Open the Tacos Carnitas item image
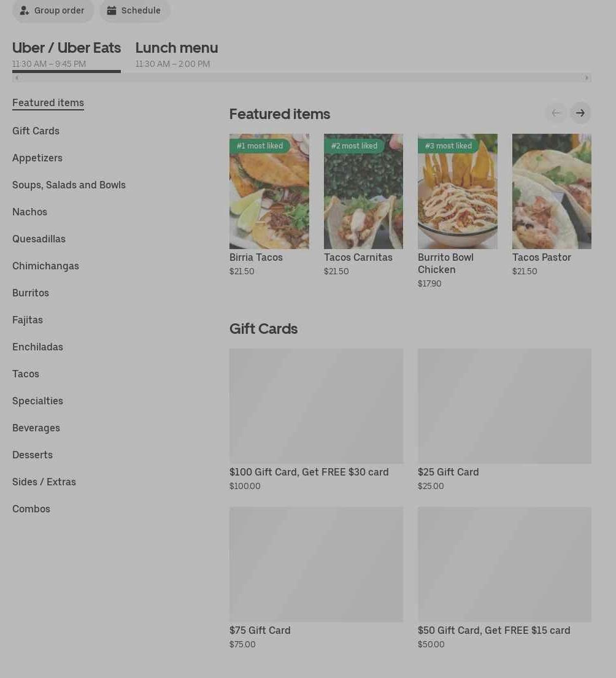The image size is (616, 678). click(364, 191)
